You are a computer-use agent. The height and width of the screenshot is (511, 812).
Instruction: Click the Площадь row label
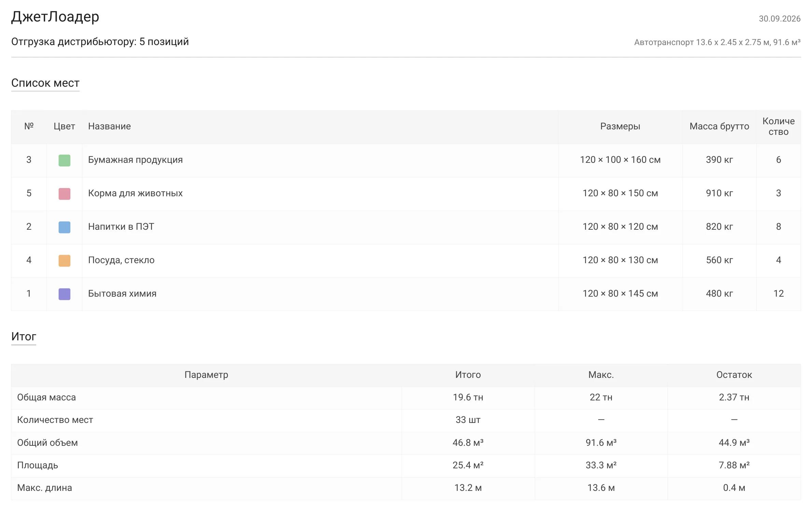[38, 465]
